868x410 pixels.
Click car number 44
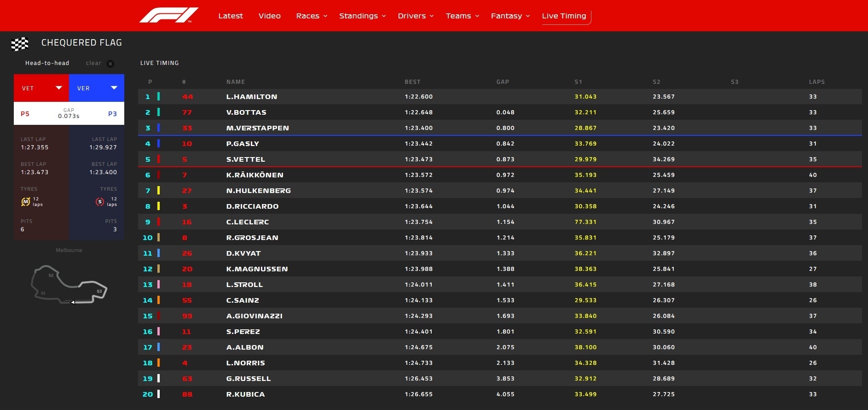pyautogui.click(x=188, y=97)
